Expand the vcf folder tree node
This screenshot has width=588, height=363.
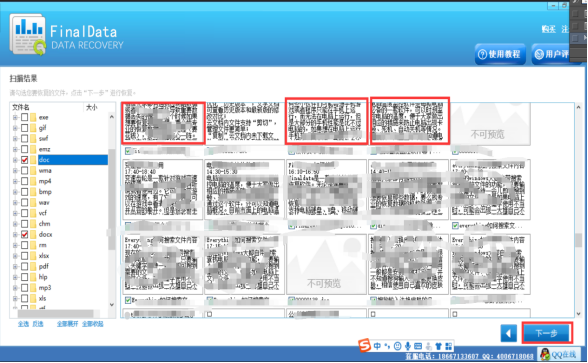point(15,213)
